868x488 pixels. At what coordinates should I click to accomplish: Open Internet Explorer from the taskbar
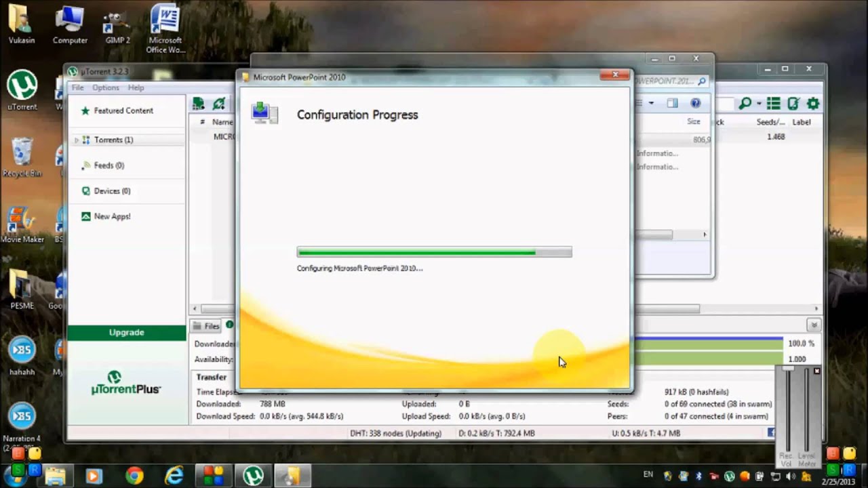(x=174, y=476)
